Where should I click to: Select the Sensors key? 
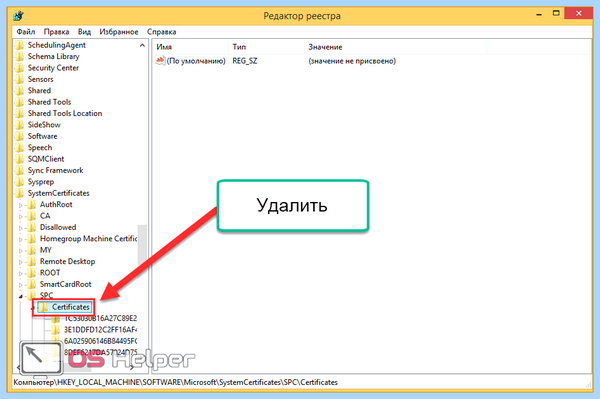click(x=41, y=79)
